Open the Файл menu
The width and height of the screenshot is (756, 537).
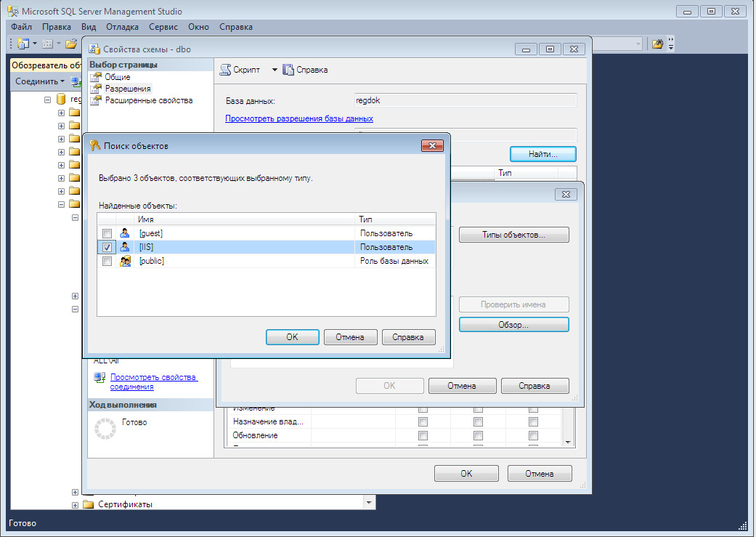22,27
